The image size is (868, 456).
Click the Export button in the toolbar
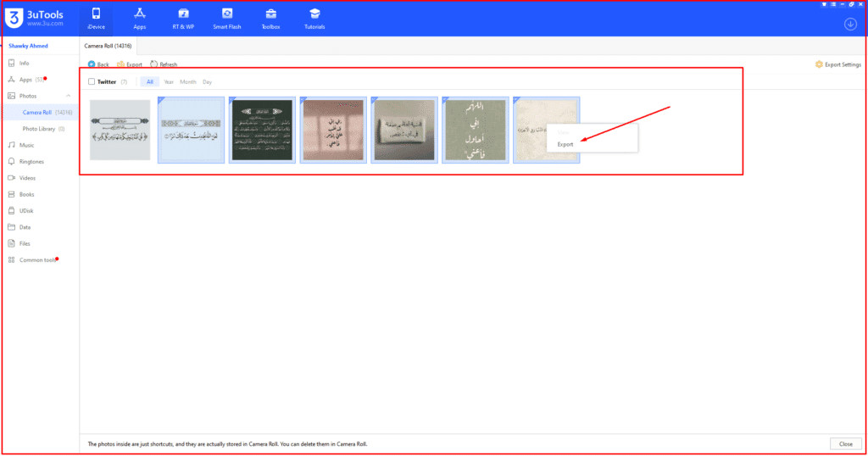(x=130, y=64)
